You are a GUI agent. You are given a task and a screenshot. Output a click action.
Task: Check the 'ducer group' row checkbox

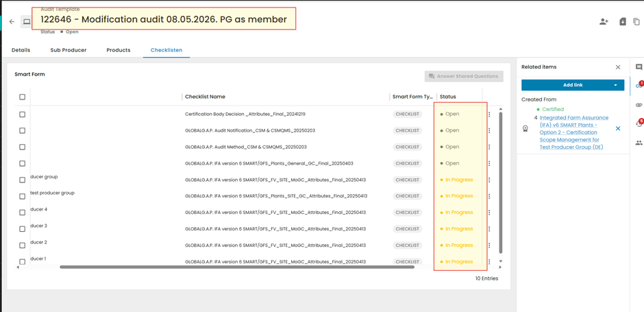(x=22, y=180)
